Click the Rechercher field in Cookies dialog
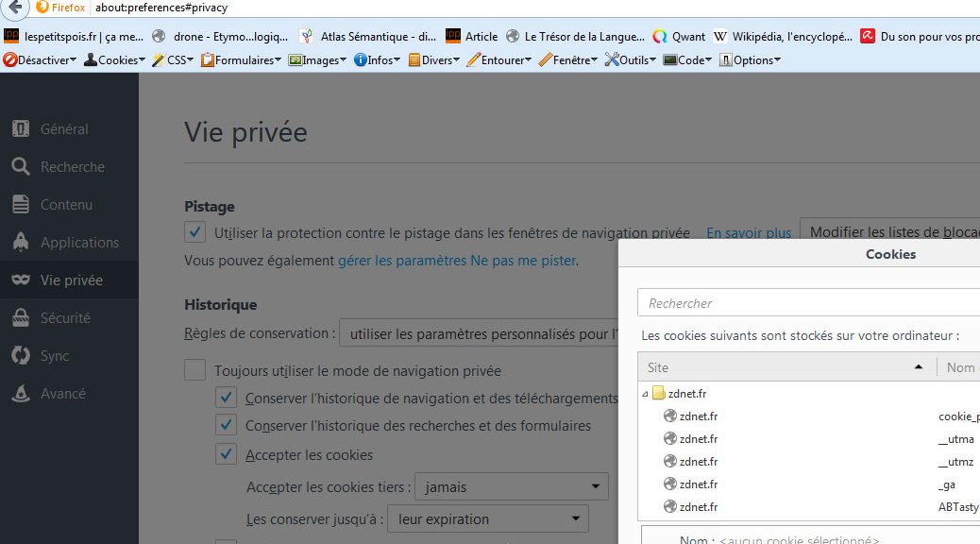 click(x=808, y=303)
